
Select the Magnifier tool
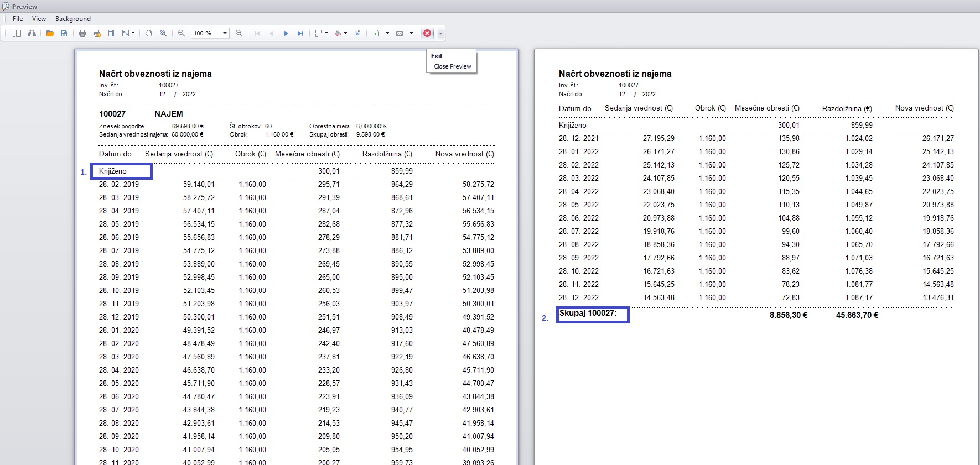coord(163,34)
